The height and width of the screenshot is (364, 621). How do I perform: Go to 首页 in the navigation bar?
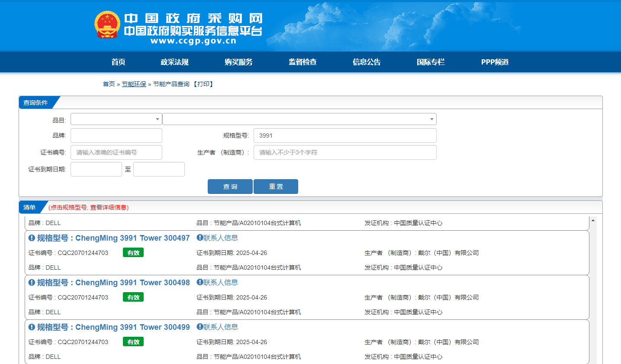[118, 62]
